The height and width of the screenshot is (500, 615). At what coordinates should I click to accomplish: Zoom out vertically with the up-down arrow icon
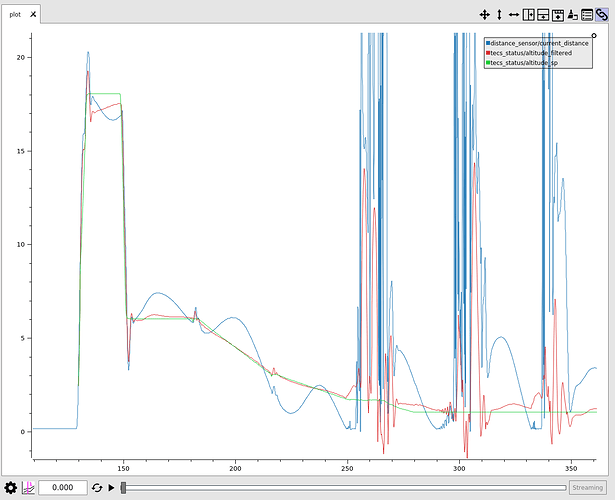pos(499,15)
